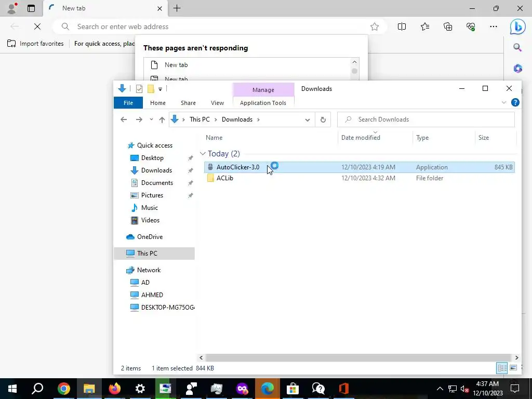Open the Edge sidebar search icon
The image size is (532, 399).
point(517,47)
